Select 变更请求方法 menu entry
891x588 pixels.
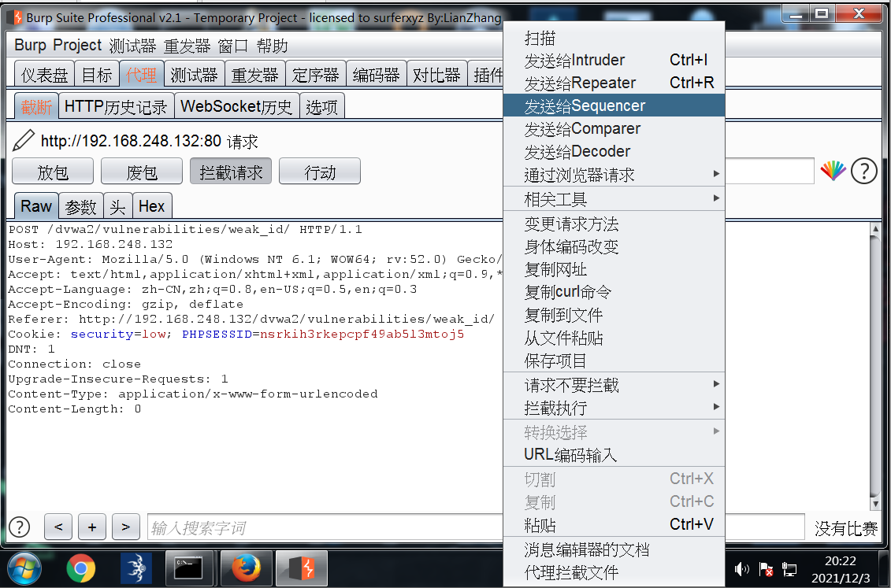pos(614,224)
